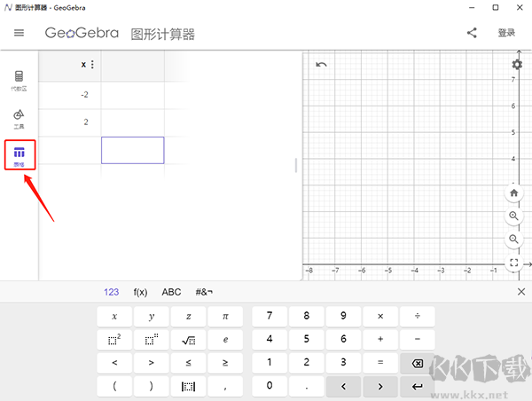This screenshot has width=532, height=401.
Task: Tap the number 2 key on keyboard
Action: [307, 363]
